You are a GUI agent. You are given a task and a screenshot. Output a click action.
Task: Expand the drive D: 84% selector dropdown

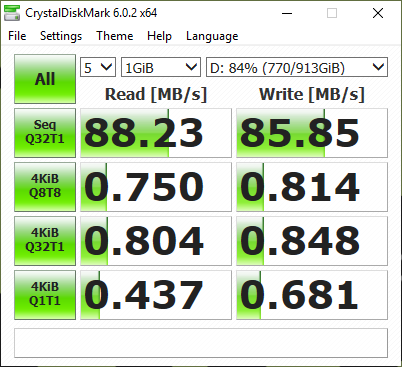click(297, 67)
